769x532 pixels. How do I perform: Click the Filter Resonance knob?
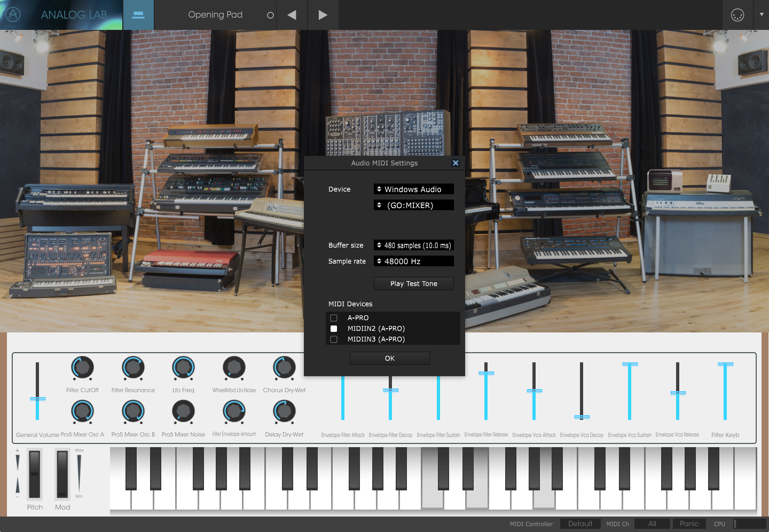coord(133,368)
